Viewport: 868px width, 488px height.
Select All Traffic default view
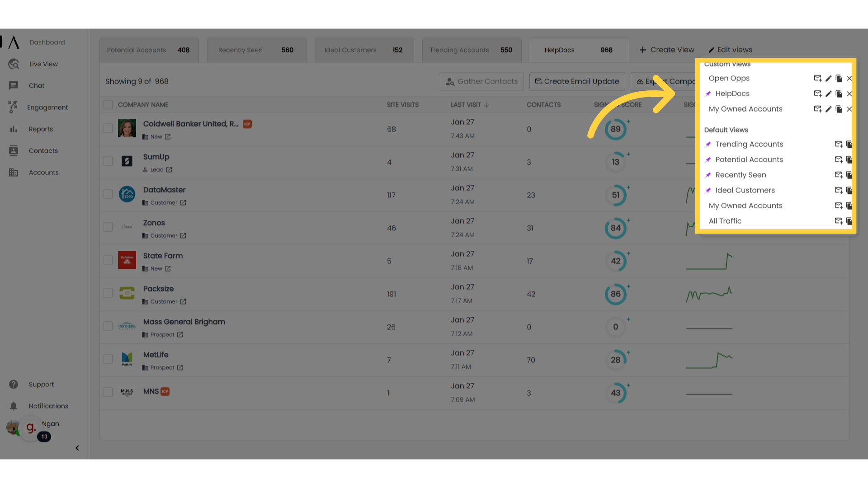[725, 221]
